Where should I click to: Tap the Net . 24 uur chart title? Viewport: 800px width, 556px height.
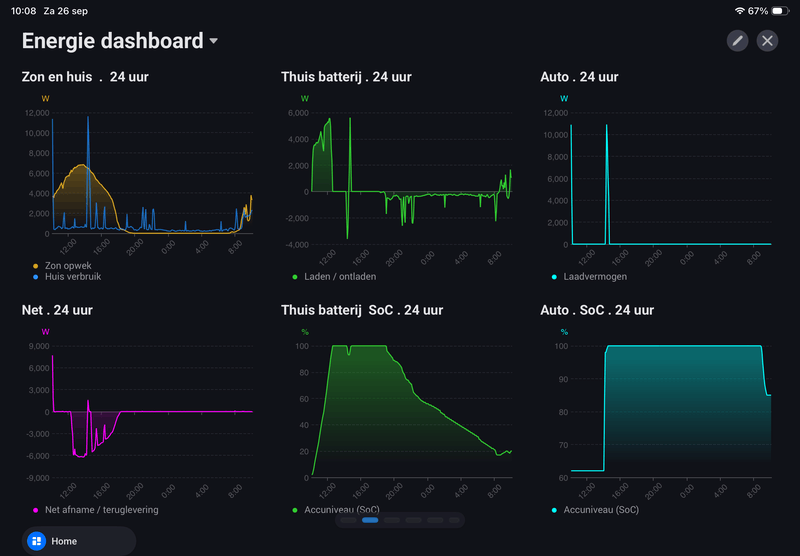[57, 310]
